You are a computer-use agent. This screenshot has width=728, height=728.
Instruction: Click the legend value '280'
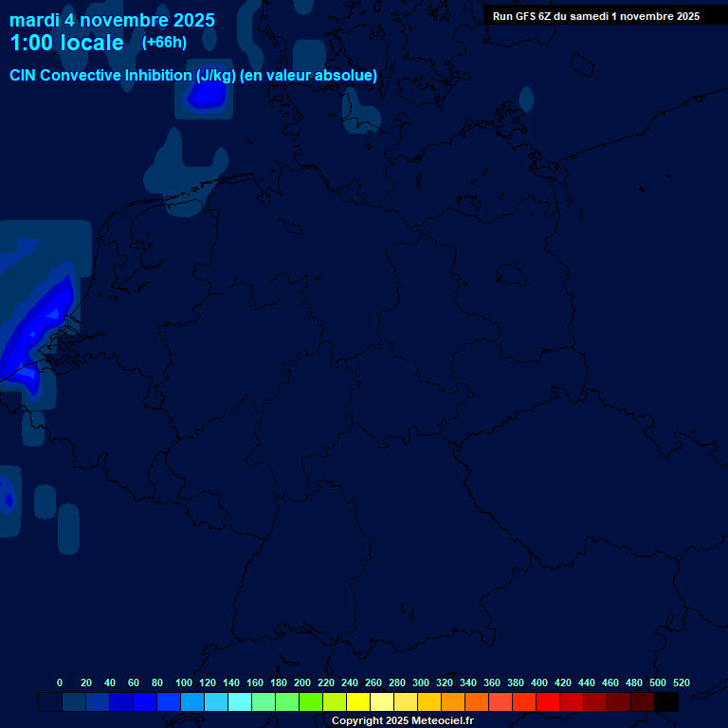pyautogui.click(x=397, y=682)
